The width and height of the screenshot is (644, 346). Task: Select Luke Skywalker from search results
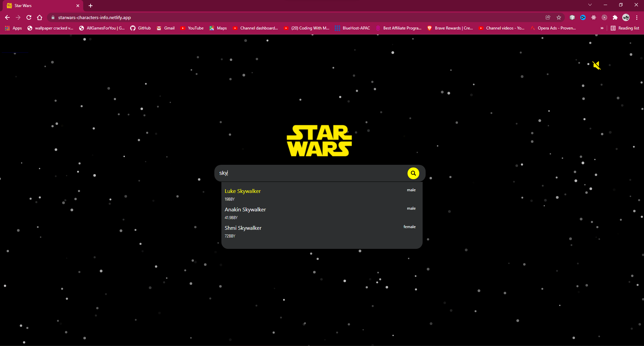pos(243,191)
